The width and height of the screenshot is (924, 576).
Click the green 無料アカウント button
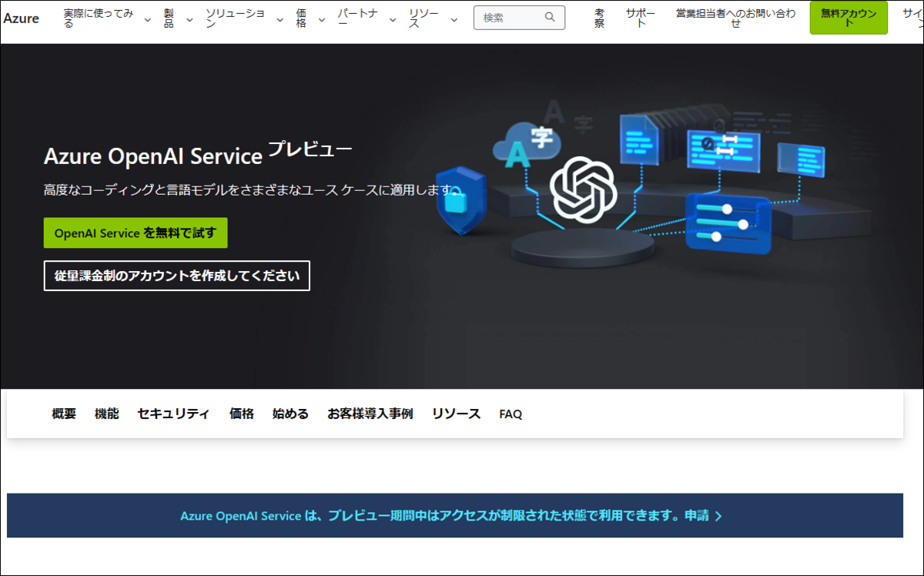pyautogui.click(x=848, y=16)
